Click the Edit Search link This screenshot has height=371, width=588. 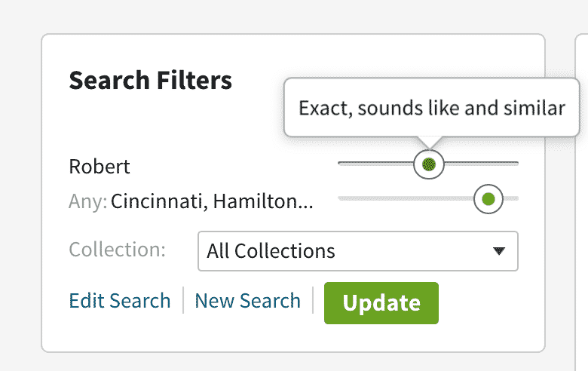point(120,301)
